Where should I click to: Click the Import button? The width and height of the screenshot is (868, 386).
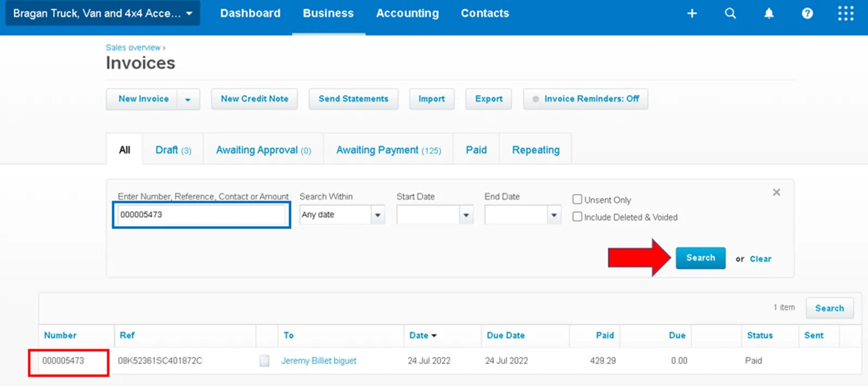click(431, 99)
